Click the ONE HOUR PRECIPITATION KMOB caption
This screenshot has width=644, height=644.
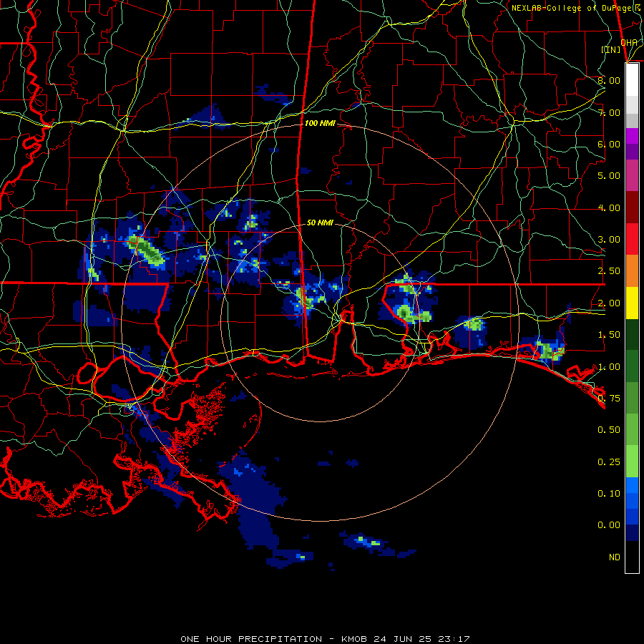pyautogui.click(x=325, y=639)
